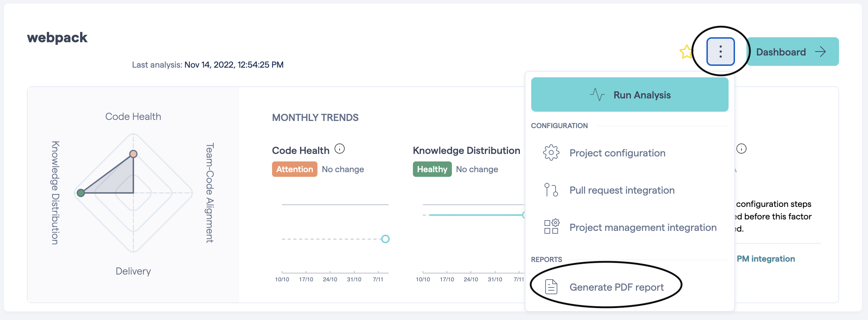
Task: Click the pulse icon beside Run Analysis
Action: [x=597, y=95]
